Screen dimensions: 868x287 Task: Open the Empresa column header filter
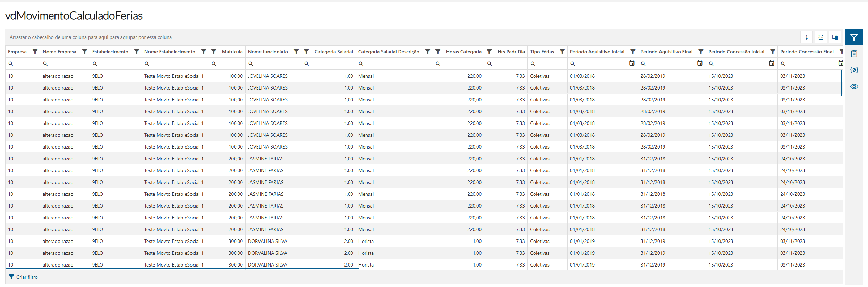click(x=35, y=51)
